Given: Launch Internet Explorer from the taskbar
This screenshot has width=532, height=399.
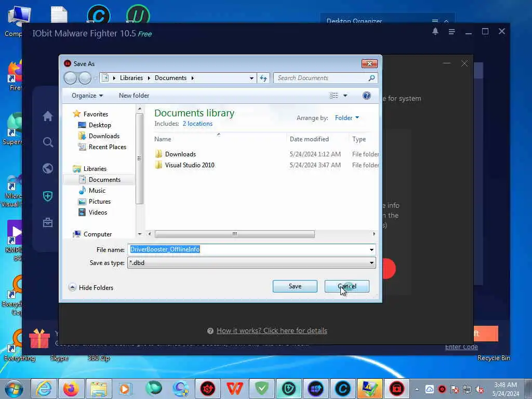Looking at the screenshot, I should pos(44,389).
